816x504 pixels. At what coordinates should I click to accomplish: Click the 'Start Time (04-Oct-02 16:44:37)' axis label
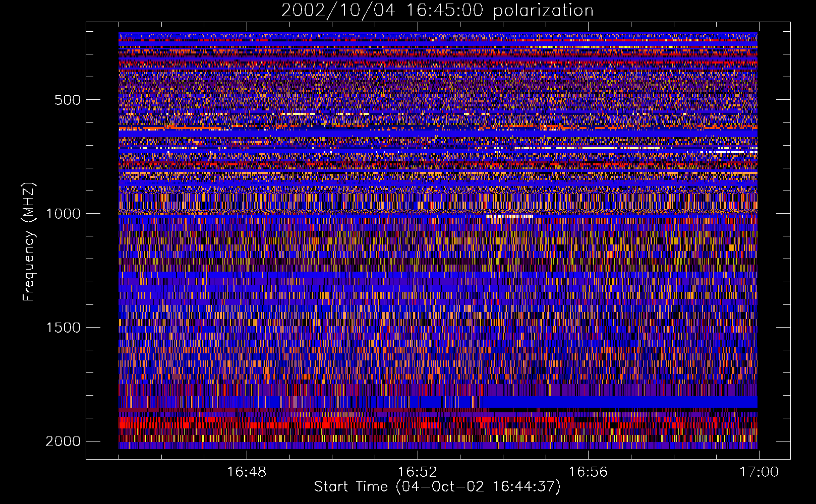(437, 487)
